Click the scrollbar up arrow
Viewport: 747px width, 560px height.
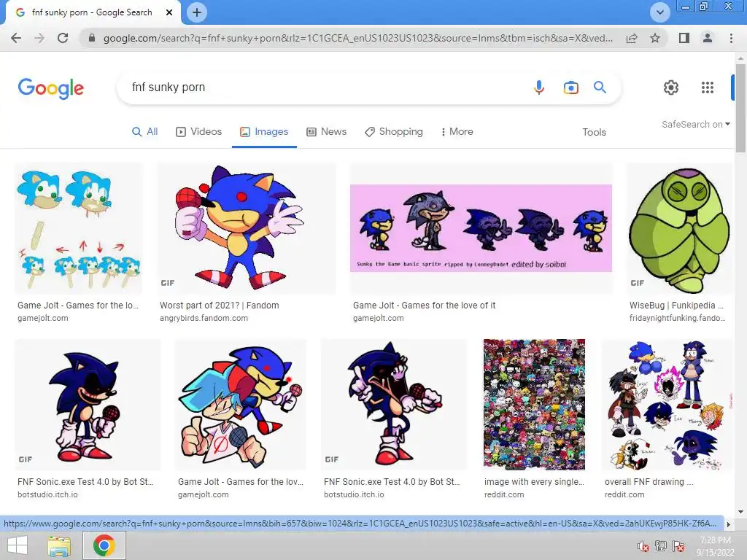(740, 57)
